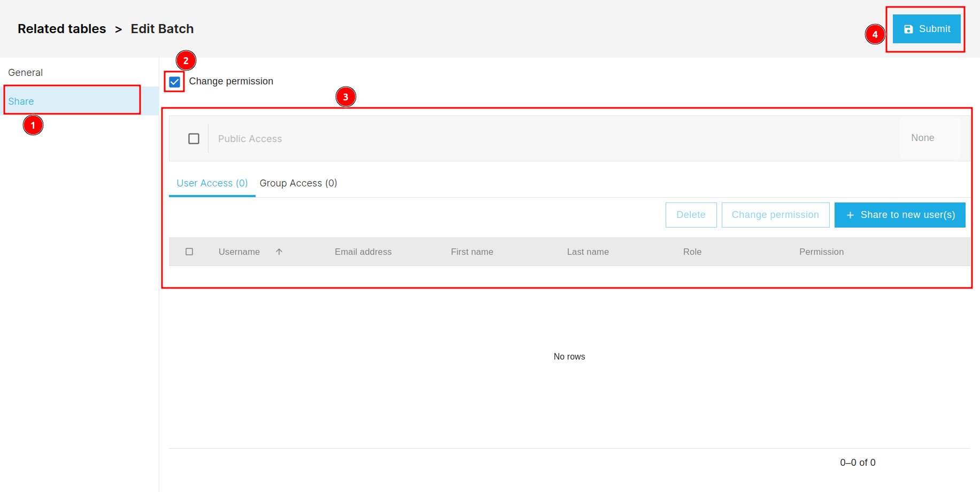Click the 0–0 of 0 pagination text
Screen dimensions: 980x492
tap(858, 463)
